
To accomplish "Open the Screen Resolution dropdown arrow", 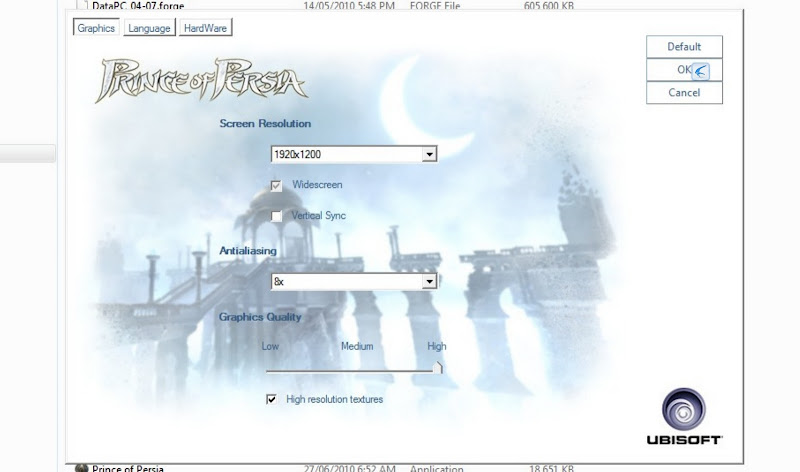I will [430, 154].
